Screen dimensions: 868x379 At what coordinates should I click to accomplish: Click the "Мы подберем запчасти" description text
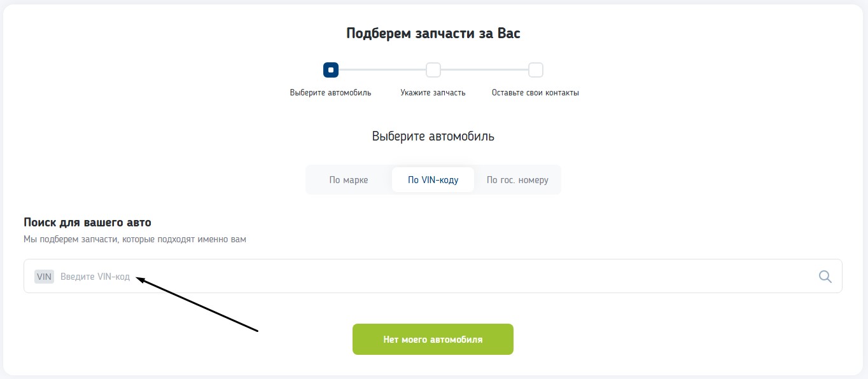click(x=134, y=240)
